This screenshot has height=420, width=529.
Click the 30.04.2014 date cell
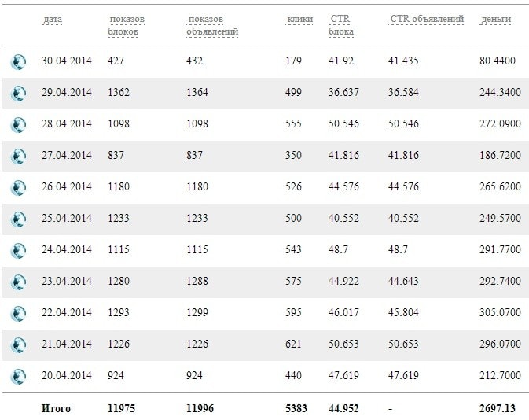pyautogui.click(x=66, y=61)
